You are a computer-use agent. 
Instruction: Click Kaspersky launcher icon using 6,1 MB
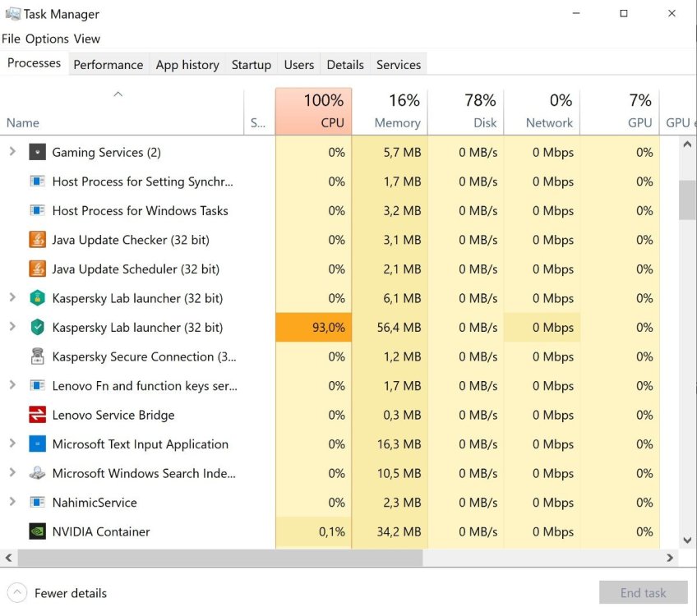pyautogui.click(x=37, y=298)
